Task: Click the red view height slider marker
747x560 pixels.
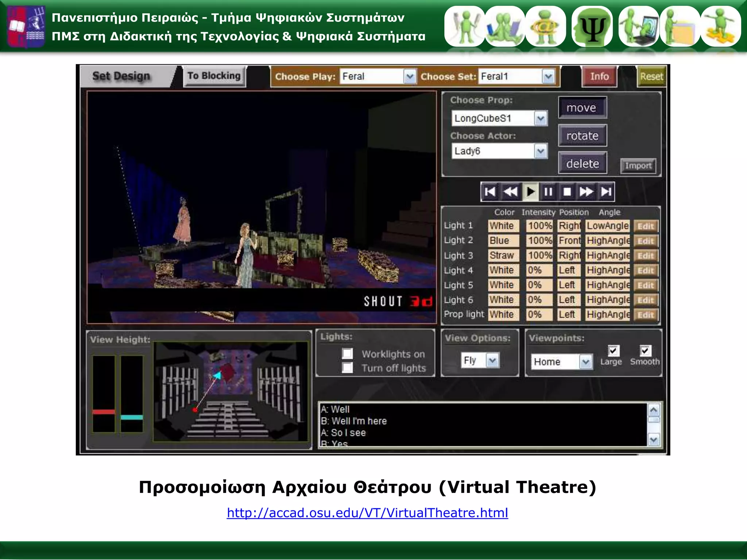Action: pos(104,412)
